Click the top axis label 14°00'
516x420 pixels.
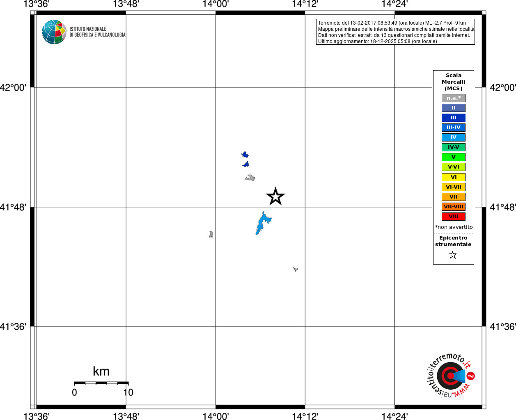pos(216,4)
